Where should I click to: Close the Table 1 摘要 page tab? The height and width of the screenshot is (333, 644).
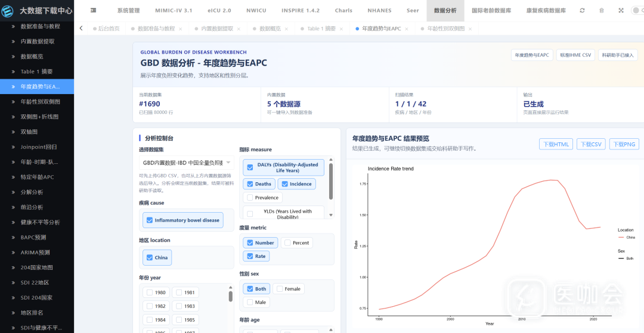coord(341,29)
